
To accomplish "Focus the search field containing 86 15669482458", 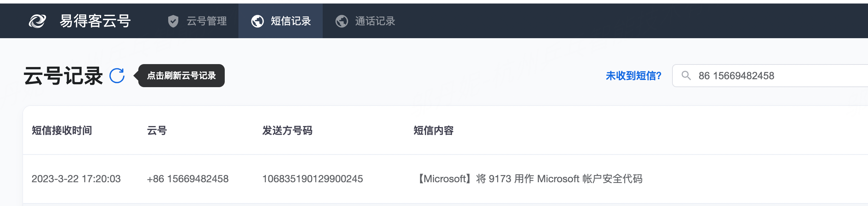I will coord(770,76).
